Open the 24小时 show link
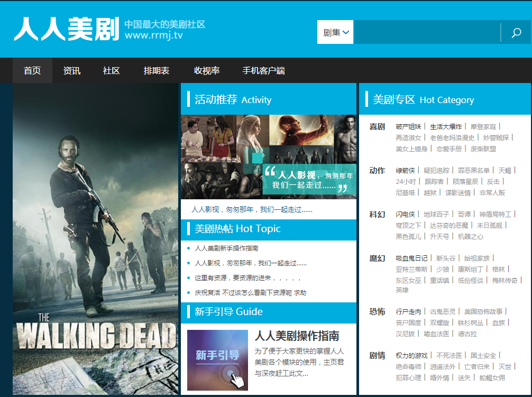Viewport: 532px width, 397px height. [x=406, y=182]
